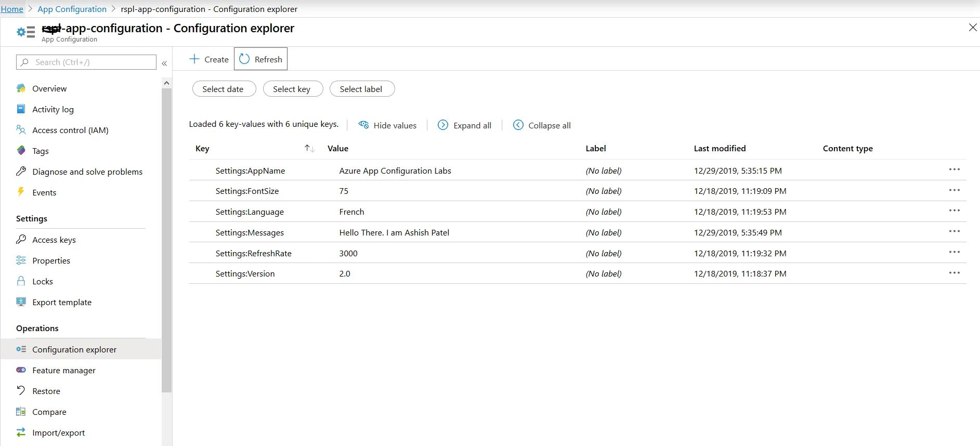Click the Locks padlock icon
980x446 pixels.
(x=21, y=281)
